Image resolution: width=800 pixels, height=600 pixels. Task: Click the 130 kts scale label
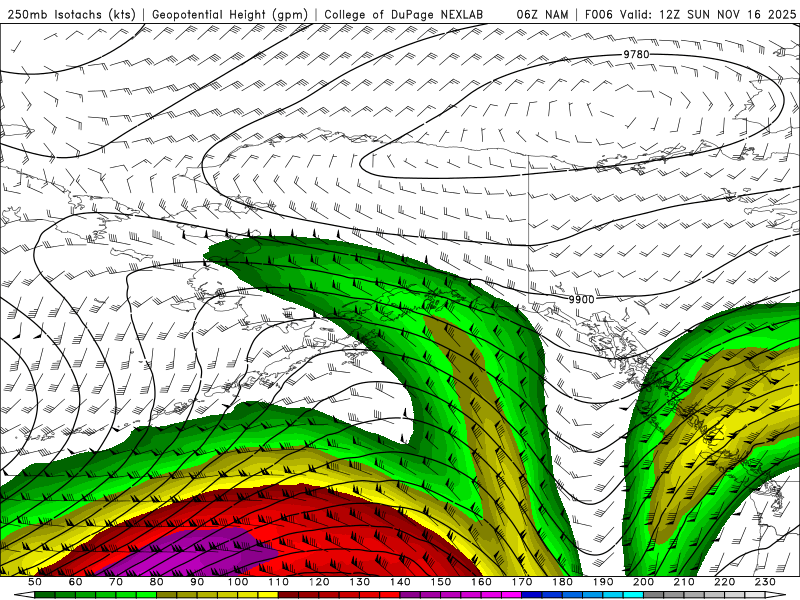(x=360, y=582)
